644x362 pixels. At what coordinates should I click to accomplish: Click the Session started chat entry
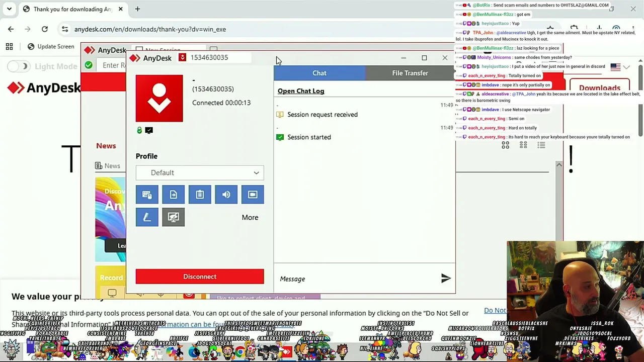[309, 137]
